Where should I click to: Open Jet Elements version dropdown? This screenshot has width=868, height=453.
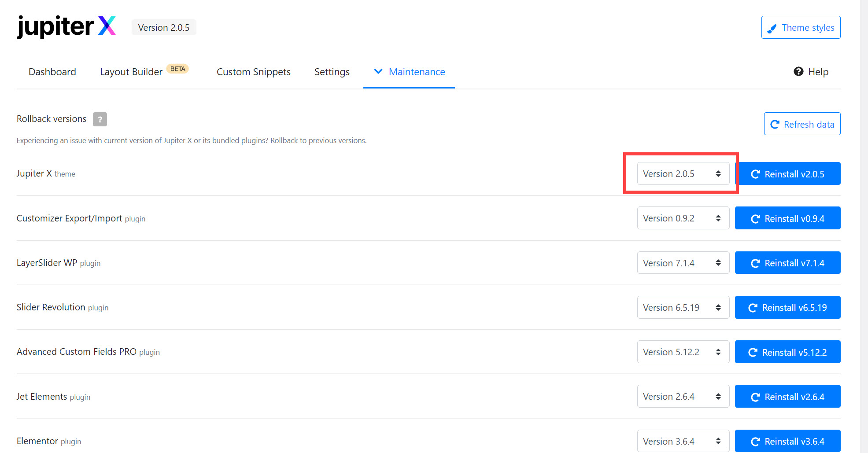coord(683,396)
